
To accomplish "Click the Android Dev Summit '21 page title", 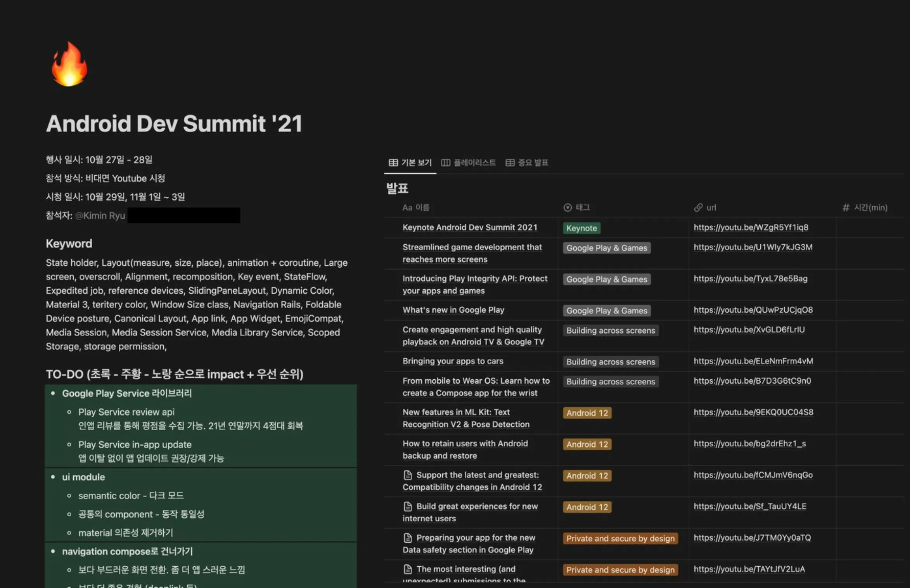I will click(x=174, y=124).
